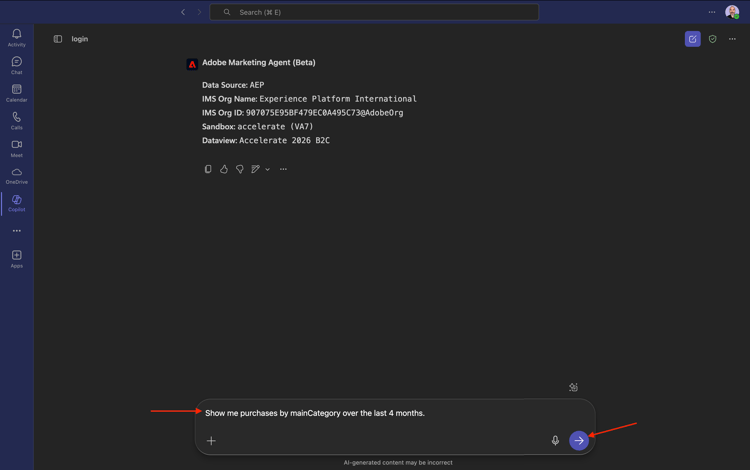Give thumbs up to the response
This screenshot has height=470, width=750.
click(x=224, y=169)
